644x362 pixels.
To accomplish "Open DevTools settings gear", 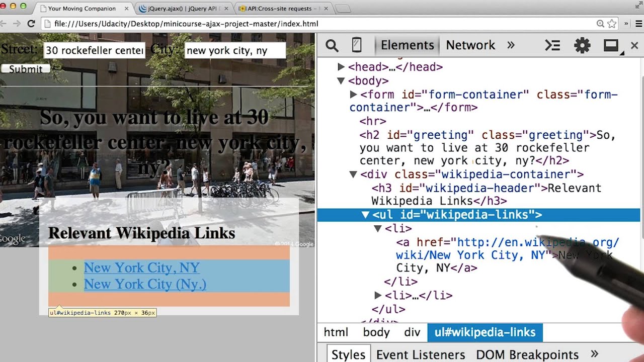I will pyautogui.click(x=582, y=46).
